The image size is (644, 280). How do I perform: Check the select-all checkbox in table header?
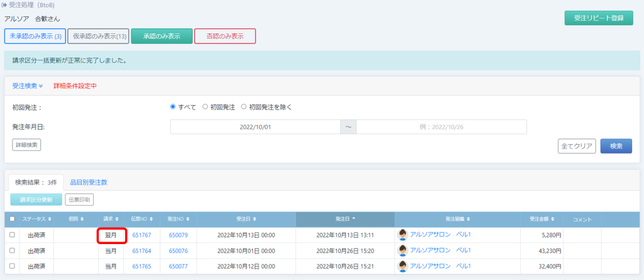pyautogui.click(x=12, y=219)
